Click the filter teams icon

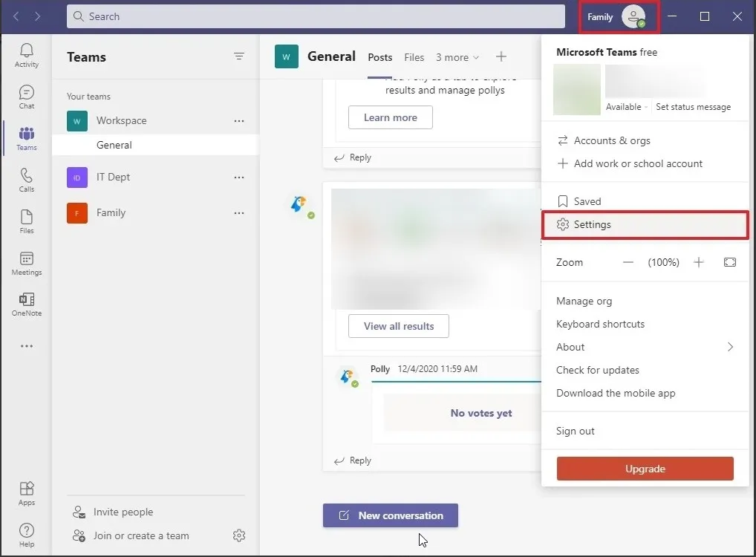pyautogui.click(x=238, y=56)
